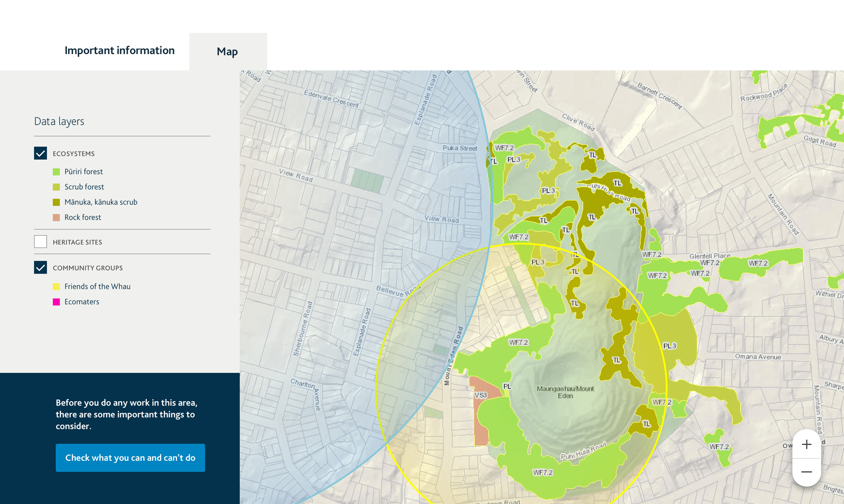Click the Barnett Crescent map label

659,96
